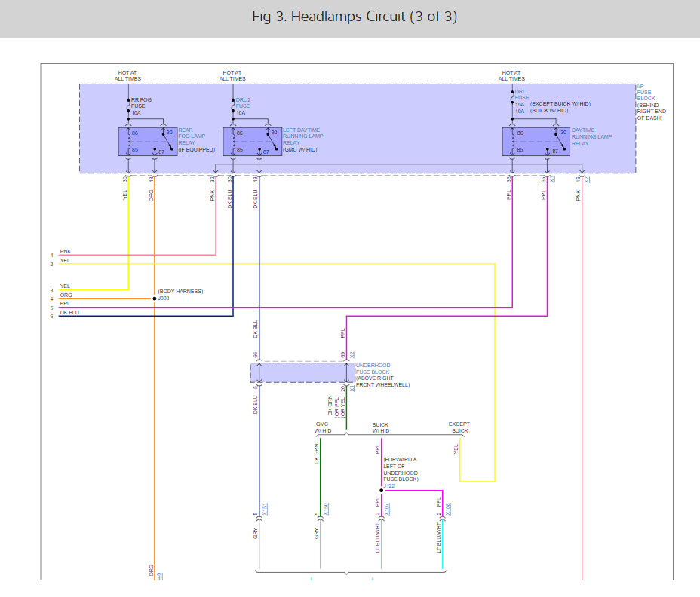Viewport: 700px width, 597px height.
Task: Click the Left Daytime Running Lamp Relay symbol
Action: click(252, 142)
